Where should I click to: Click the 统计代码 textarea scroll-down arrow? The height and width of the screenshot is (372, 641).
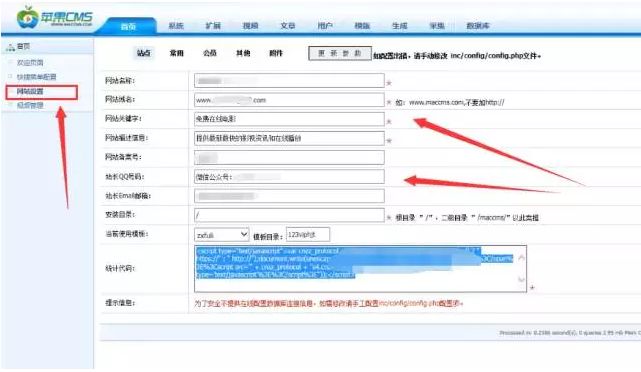pyautogui.click(x=521, y=280)
